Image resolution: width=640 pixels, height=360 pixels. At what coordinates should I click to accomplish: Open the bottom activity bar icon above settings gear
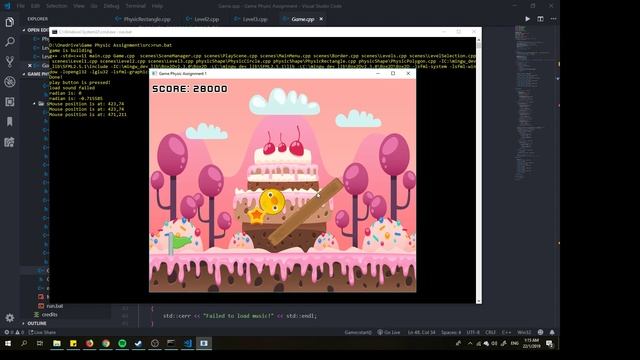9,142
